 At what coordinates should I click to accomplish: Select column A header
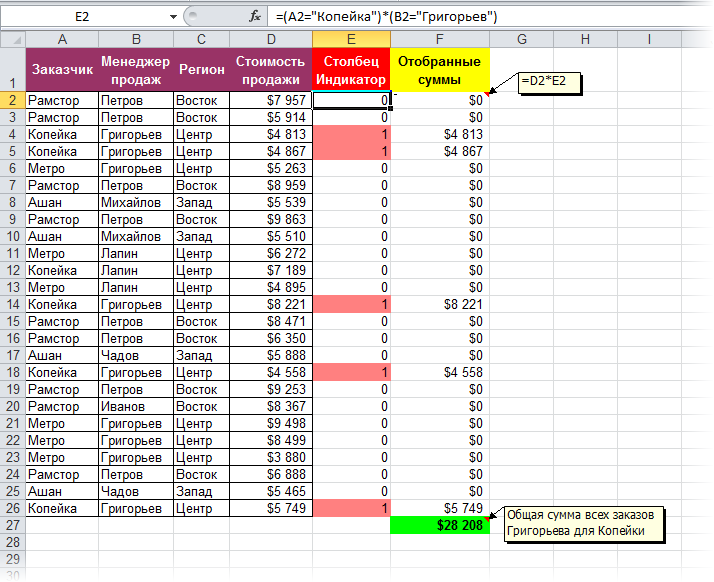62,39
